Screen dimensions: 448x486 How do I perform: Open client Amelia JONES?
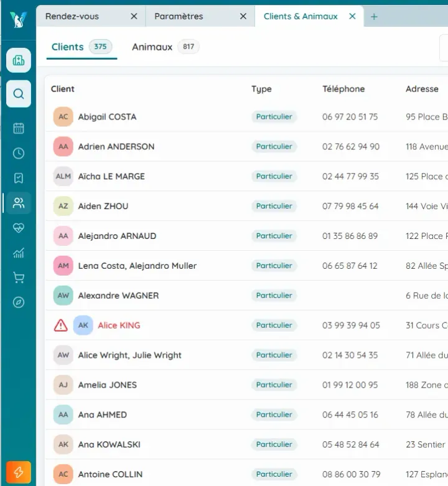click(x=108, y=385)
